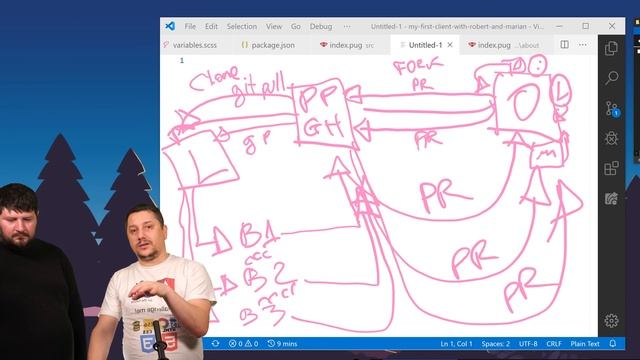Image resolution: width=640 pixels, height=360 pixels.
Task: Show errors and warnings count
Action: [243, 344]
